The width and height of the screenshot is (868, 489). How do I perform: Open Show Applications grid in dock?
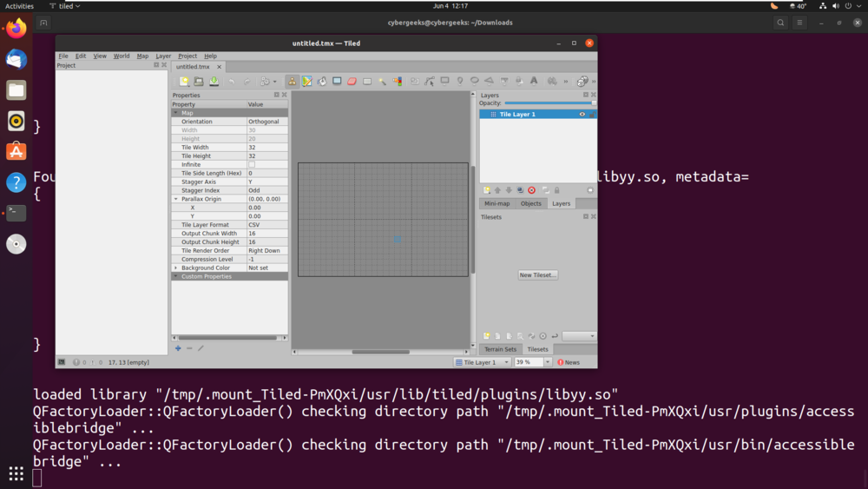[16, 473]
